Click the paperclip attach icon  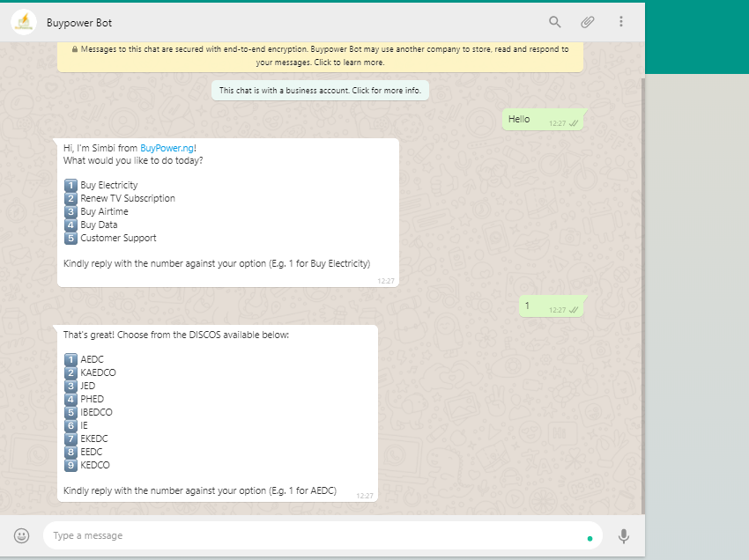click(588, 22)
